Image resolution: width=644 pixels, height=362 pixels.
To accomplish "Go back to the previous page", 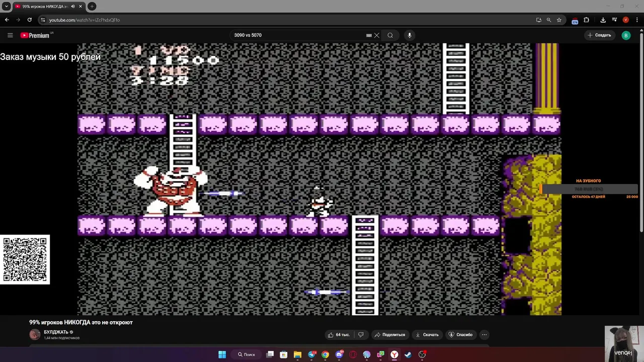I will tap(7, 20).
